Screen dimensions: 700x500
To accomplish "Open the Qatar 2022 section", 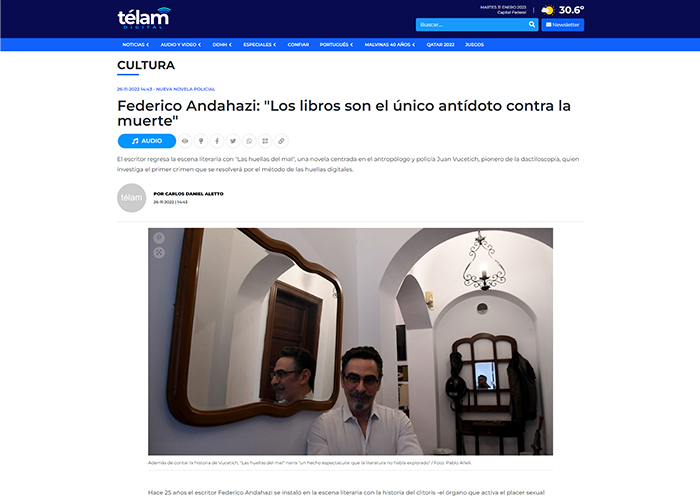I will coord(440,45).
